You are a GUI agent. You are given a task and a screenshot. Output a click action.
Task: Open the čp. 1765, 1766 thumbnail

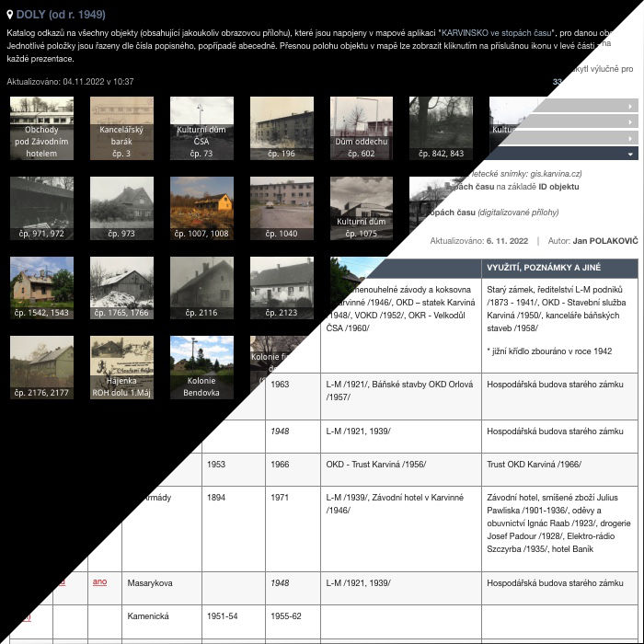121,288
